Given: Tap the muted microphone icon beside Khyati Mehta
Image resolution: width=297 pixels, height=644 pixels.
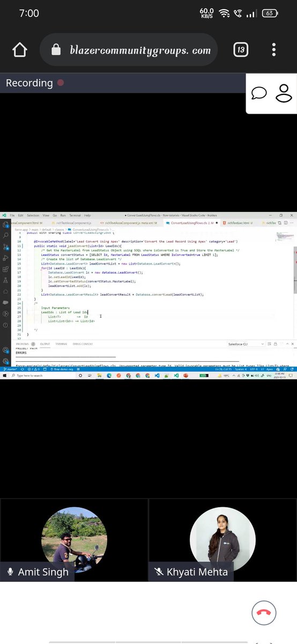Looking at the screenshot, I should pos(159,572).
